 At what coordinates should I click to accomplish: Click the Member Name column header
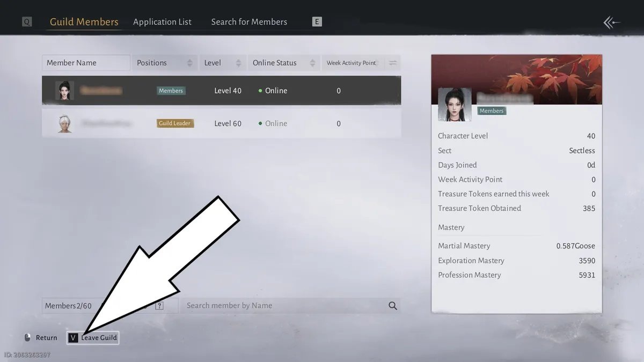pyautogui.click(x=86, y=63)
